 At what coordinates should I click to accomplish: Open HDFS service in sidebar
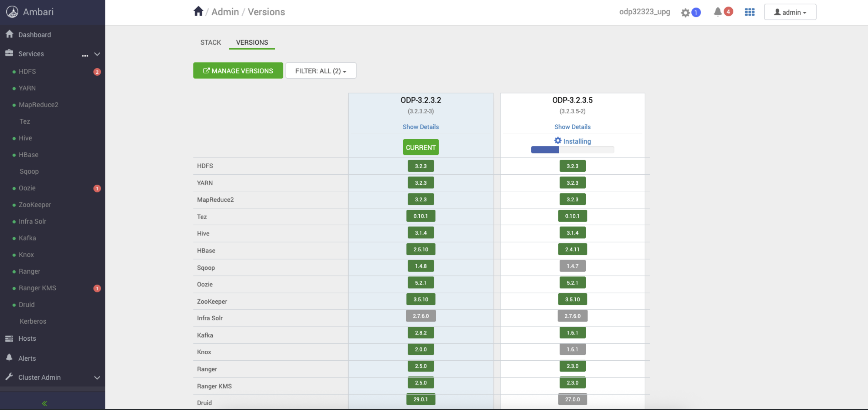[x=27, y=71]
